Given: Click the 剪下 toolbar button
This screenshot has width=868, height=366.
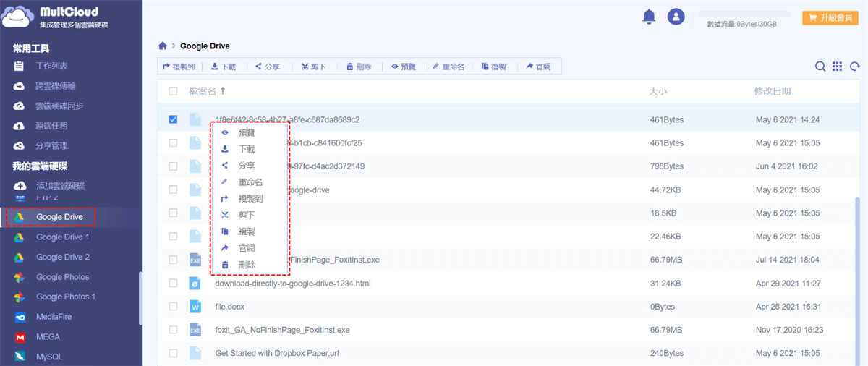Looking at the screenshot, I should 313,67.
